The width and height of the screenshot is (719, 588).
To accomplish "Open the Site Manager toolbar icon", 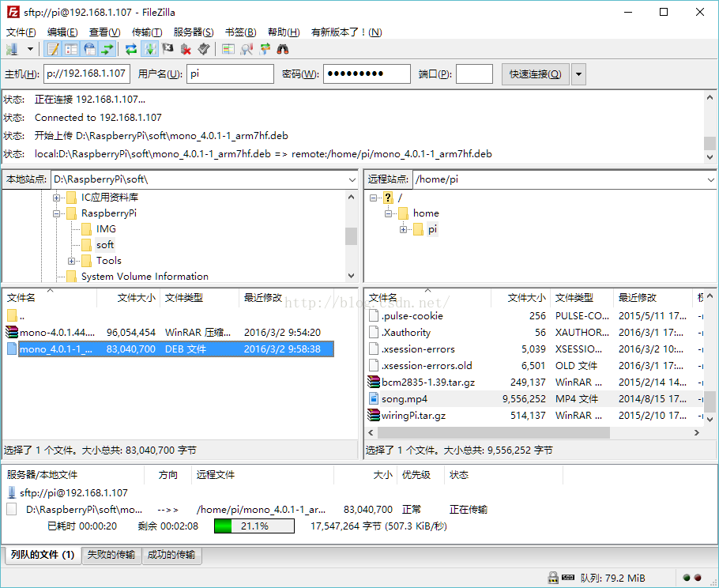I will [13, 49].
